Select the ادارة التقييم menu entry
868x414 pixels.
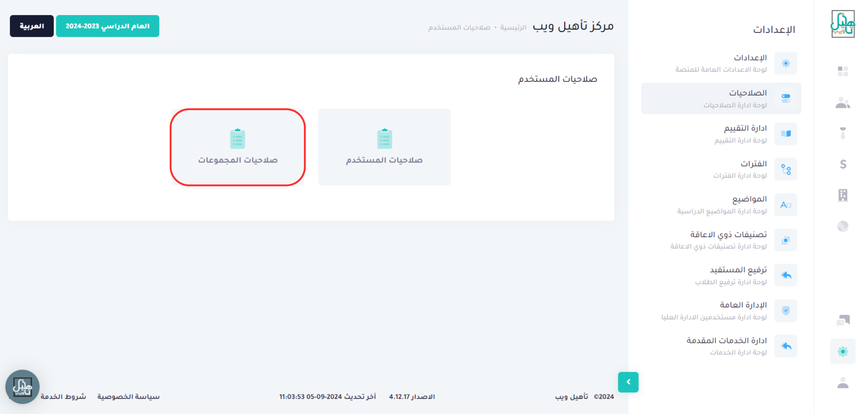click(721, 134)
